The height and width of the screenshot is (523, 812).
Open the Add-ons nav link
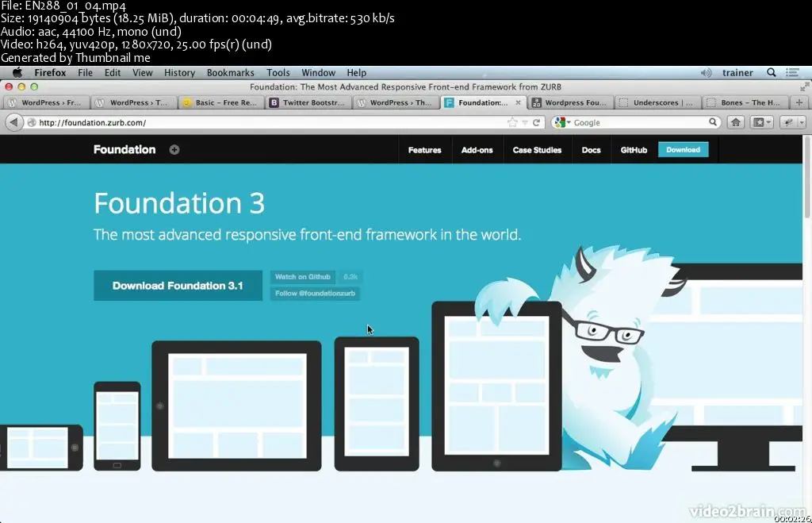coord(477,150)
